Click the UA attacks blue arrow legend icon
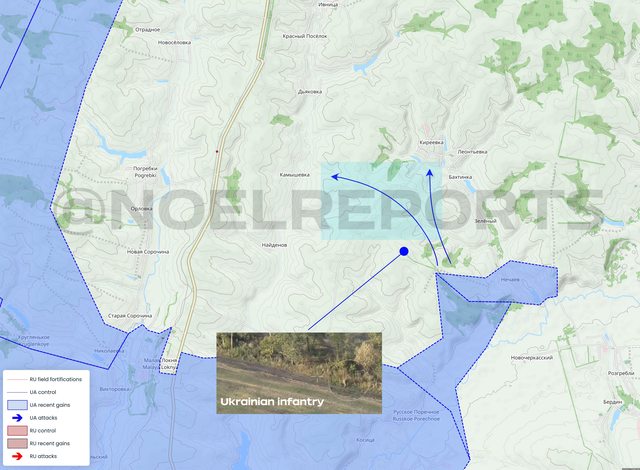This screenshot has height=470, width=640. [17, 418]
